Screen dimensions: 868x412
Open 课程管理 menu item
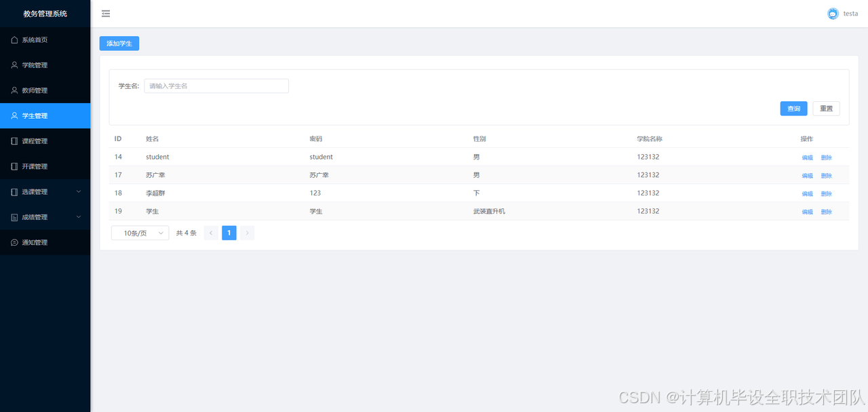pyautogui.click(x=45, y=141)
